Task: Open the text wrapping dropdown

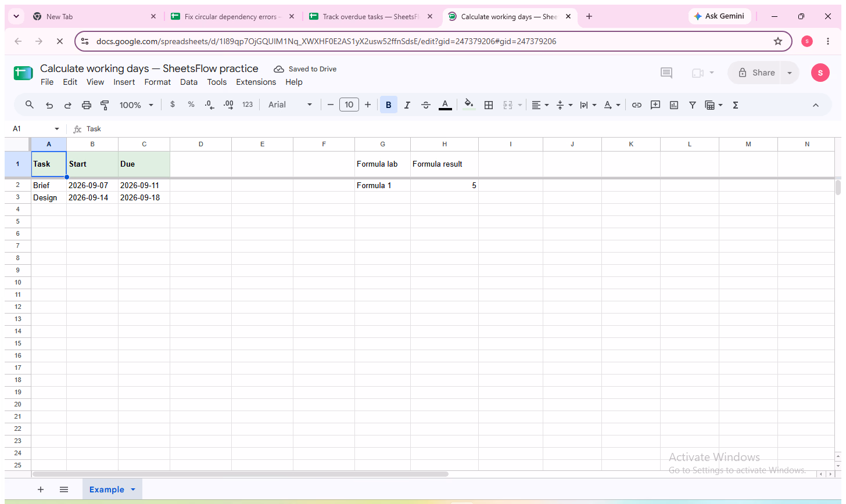Action: click(588, 105)
